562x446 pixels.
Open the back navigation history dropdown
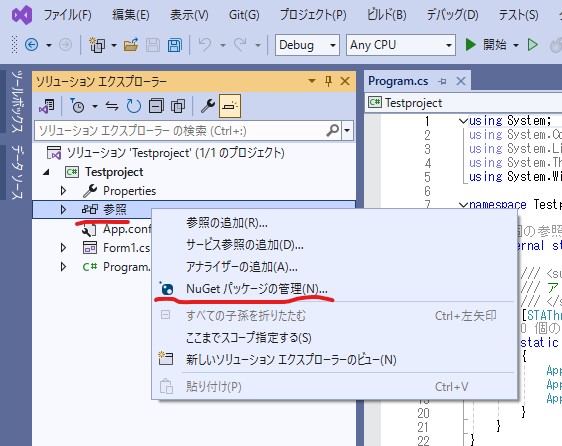pos(49,46)
